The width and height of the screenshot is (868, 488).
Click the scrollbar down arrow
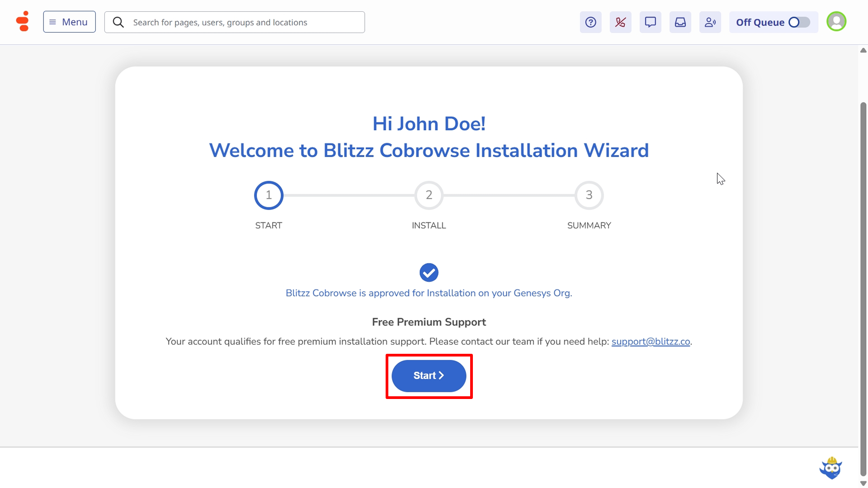863,483
